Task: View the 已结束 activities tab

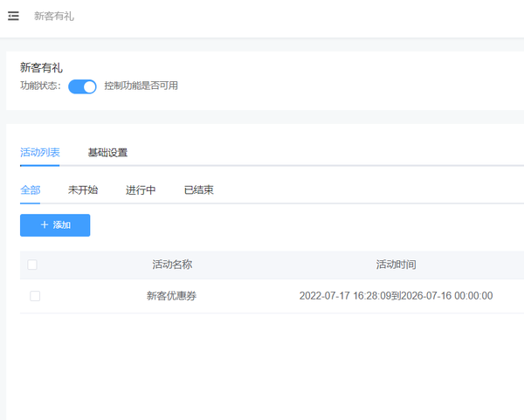Action: click(198, 189)
